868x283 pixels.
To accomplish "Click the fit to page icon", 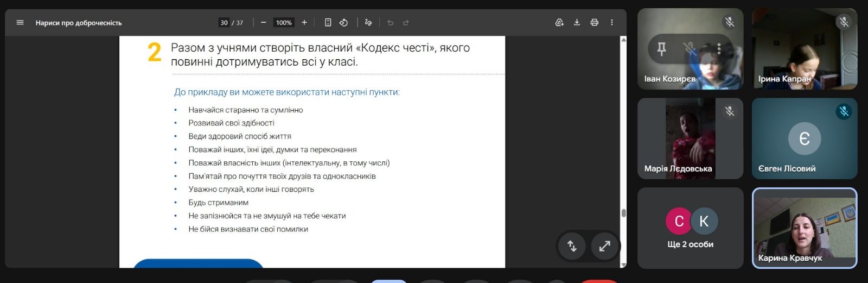I will tap(328, 23).
